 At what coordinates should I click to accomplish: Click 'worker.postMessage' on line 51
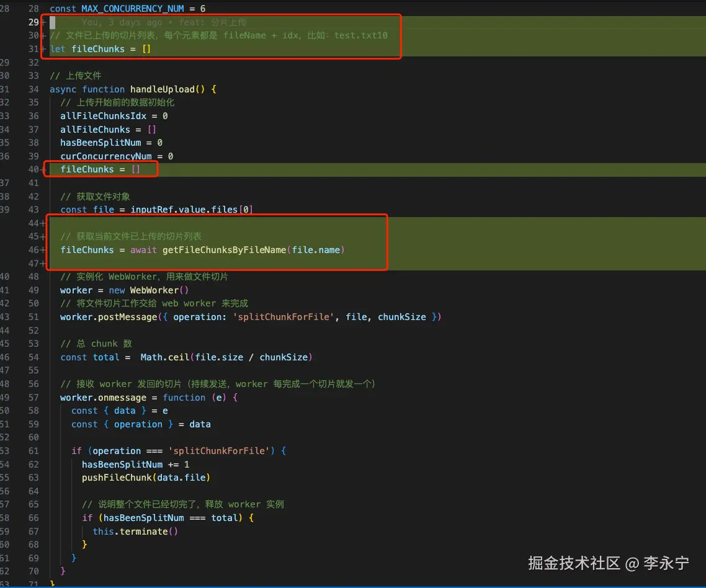[109, 317]
